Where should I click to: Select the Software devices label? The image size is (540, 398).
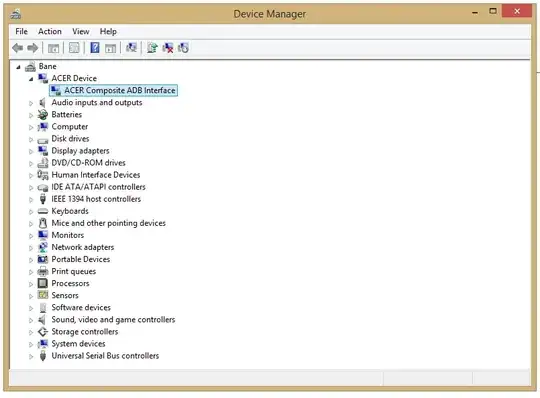[x=81, y=307]
